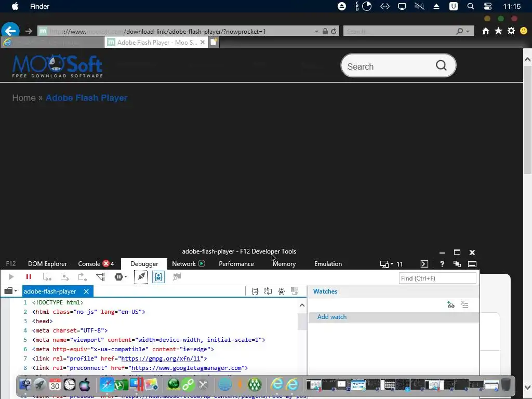Image resolution: width=532 pixels, height=399 pixels.
Task: Click the browser Forward arrow button
Action: (29, 31)
